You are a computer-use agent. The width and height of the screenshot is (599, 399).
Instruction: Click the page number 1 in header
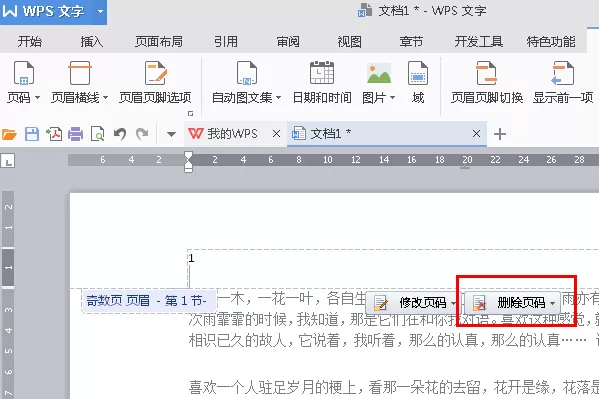tap(191, 258)
